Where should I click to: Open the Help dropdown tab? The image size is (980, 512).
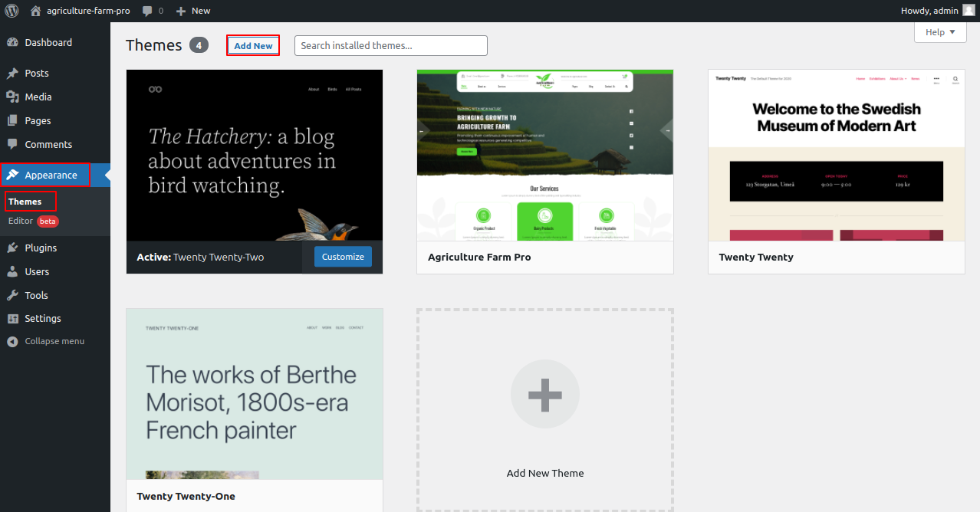coord(940,32)
